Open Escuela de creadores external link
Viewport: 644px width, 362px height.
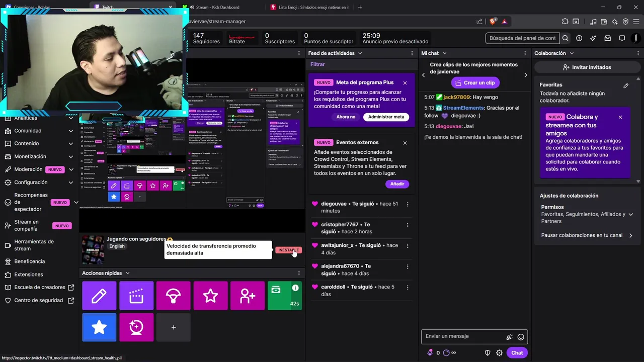(x=40, y=288)
